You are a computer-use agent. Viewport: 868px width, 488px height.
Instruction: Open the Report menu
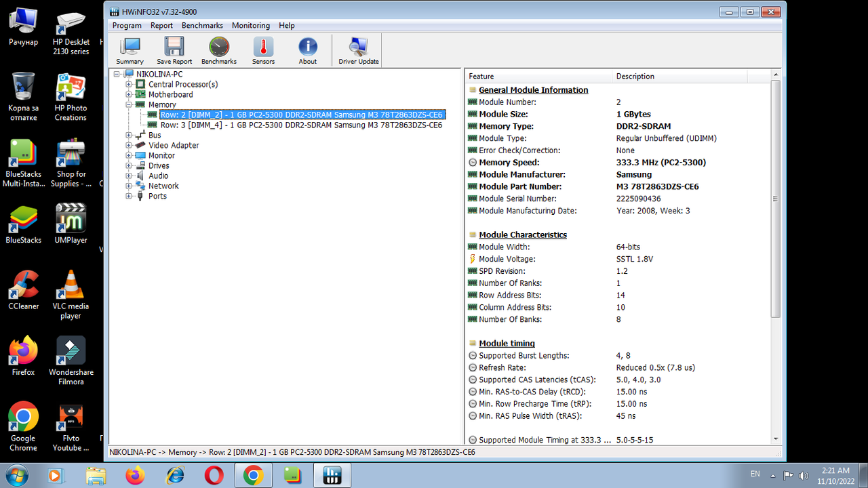point(161,25)
